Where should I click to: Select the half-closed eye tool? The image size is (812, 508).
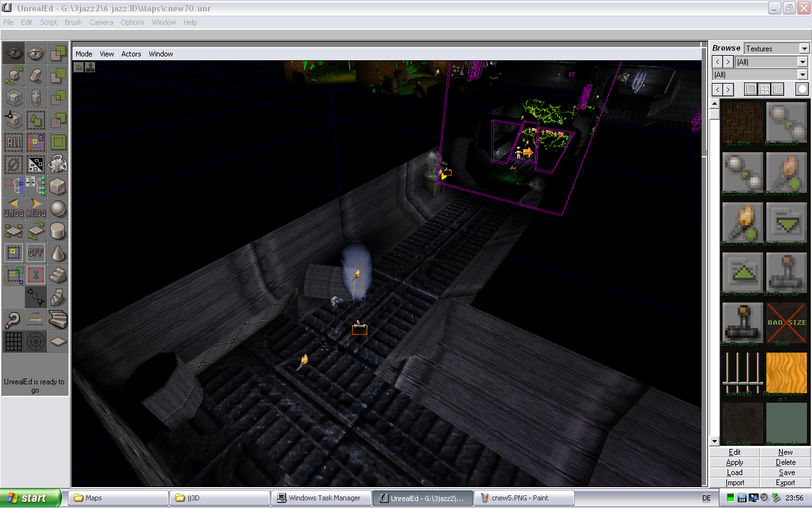(36, 53)
